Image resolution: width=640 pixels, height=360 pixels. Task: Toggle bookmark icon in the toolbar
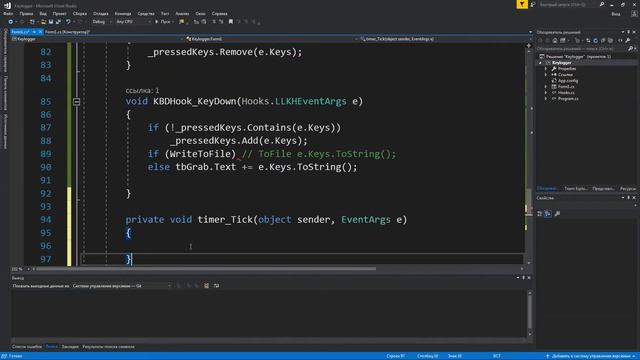click(231, 22)
